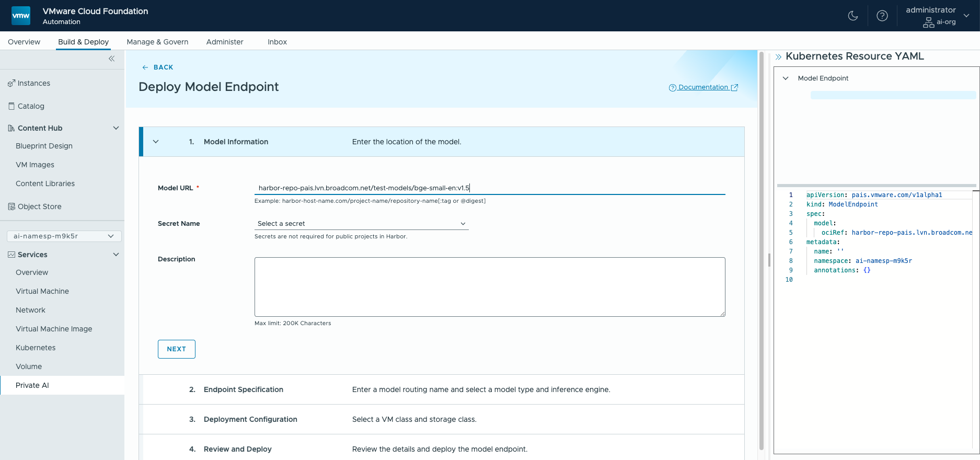Open Virtual Machine Image service
980x460 pixels.
pyautogui.click(x=54, y=329)
